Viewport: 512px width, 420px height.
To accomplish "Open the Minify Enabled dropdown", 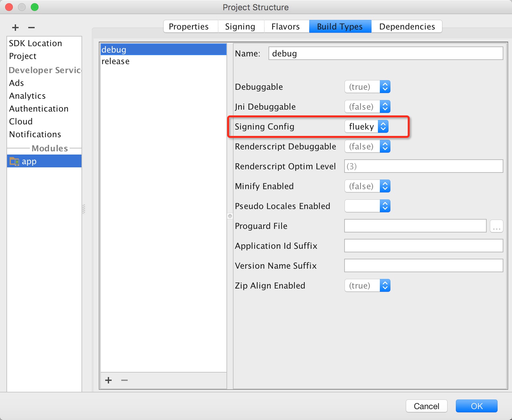I will [367, 186].
